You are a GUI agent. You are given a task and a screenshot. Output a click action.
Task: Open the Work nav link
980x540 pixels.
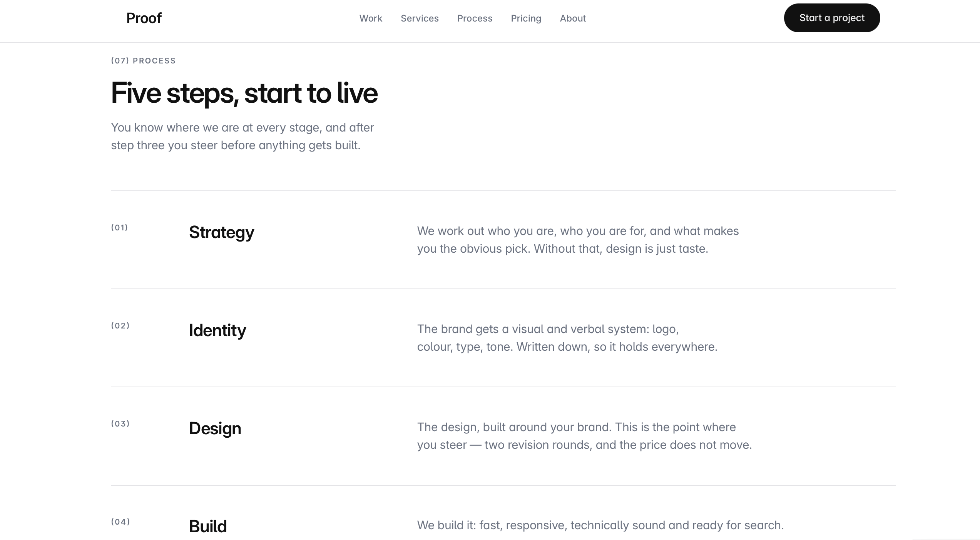coord(371,18)
